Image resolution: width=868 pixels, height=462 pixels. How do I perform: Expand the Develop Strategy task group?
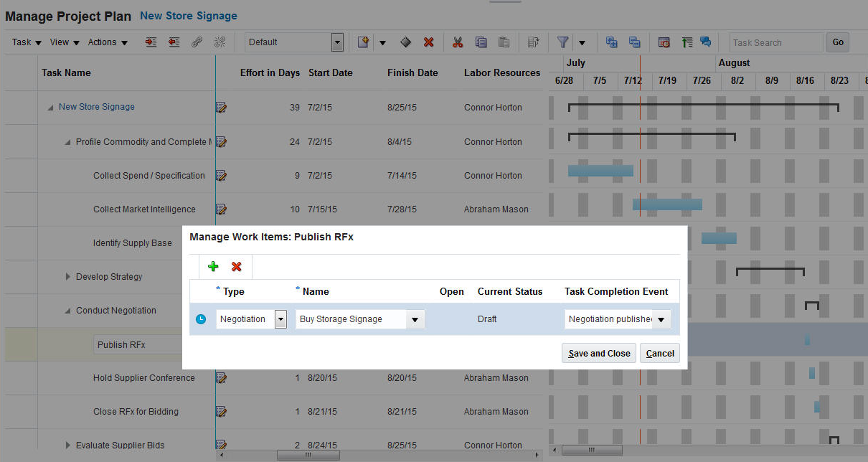click(69, 277)
